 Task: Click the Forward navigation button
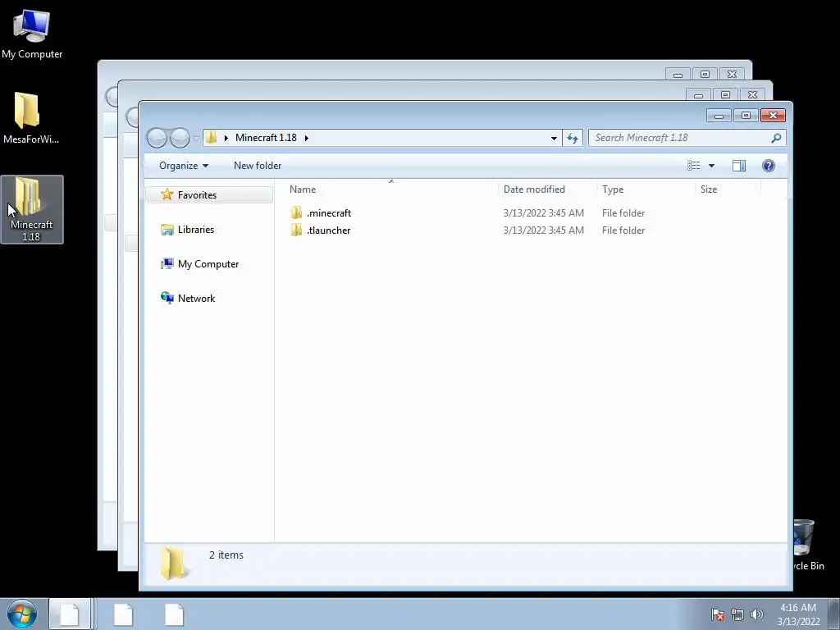pos(180,138)
